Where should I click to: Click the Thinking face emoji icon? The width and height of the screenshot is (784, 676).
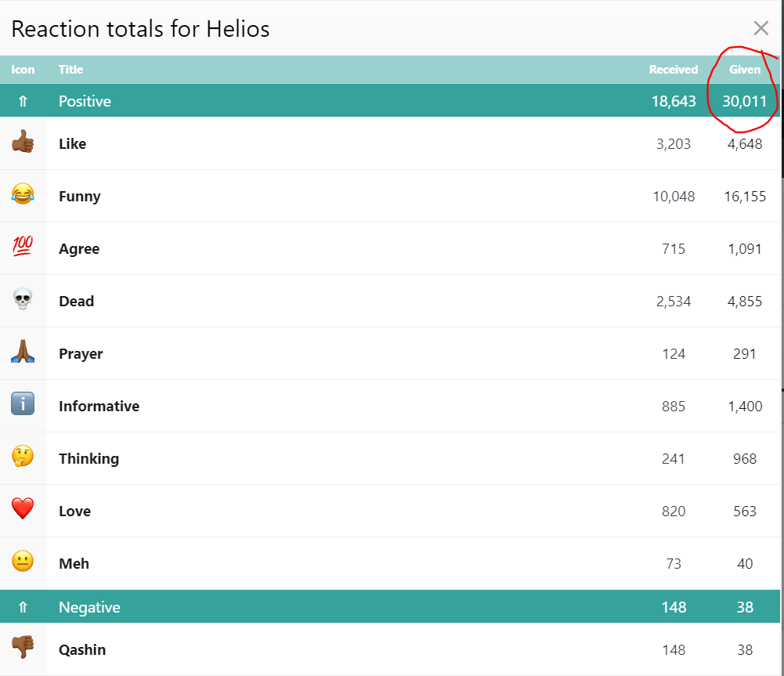[x=23, y=456]
